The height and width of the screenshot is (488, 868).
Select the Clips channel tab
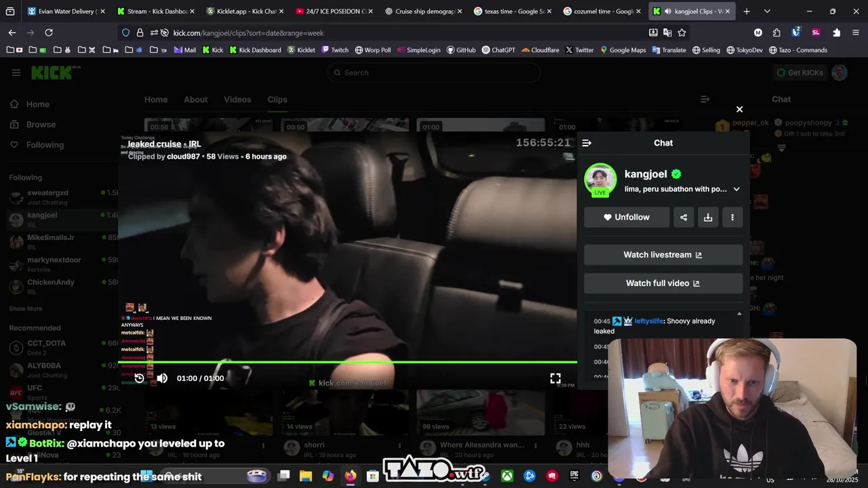[277, 100]
